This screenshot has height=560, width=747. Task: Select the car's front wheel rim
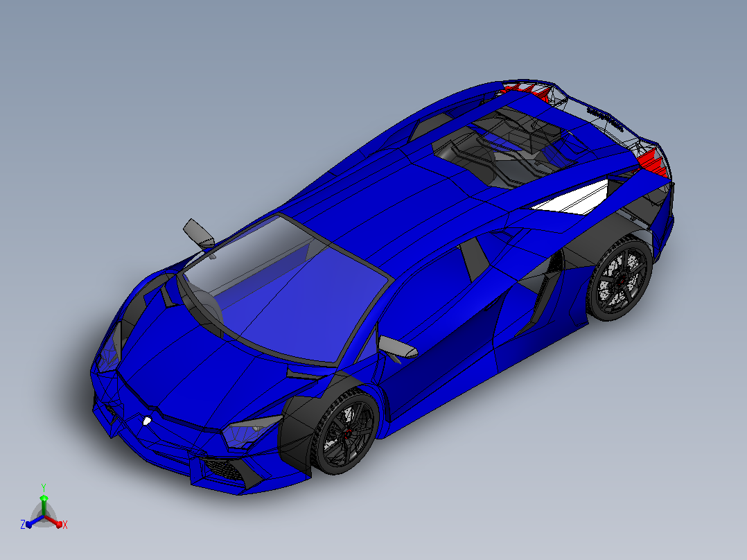pos(349,433)
